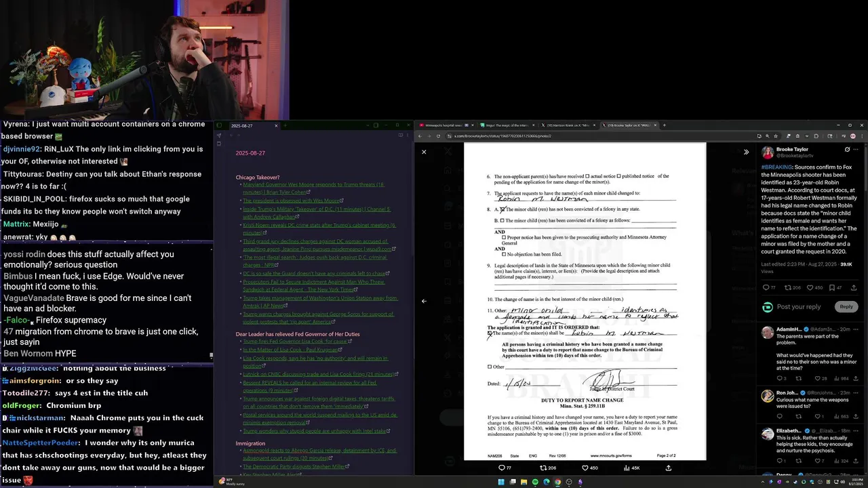Like AdaminH's reply comment
This screenshot has width=868, height=488.
pos(818,378)
